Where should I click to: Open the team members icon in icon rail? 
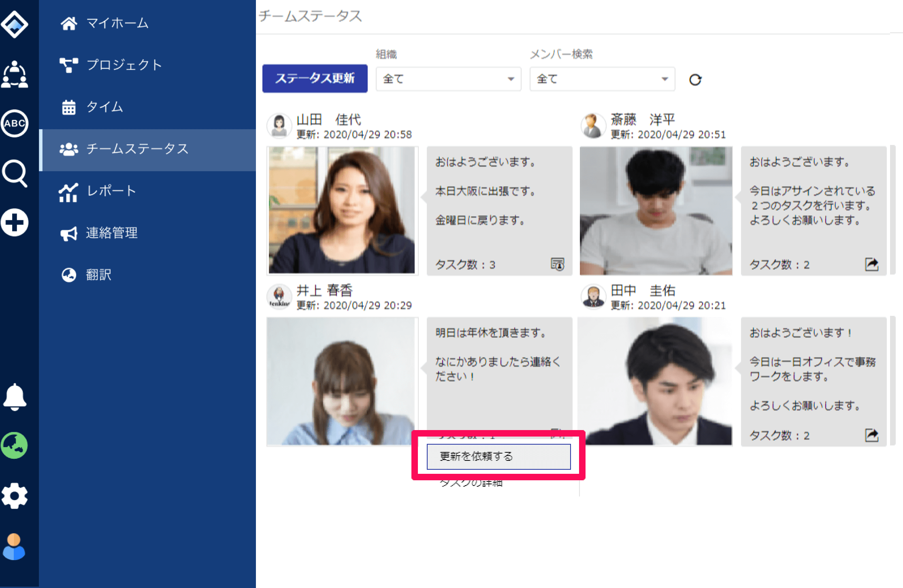click(15, 74)
